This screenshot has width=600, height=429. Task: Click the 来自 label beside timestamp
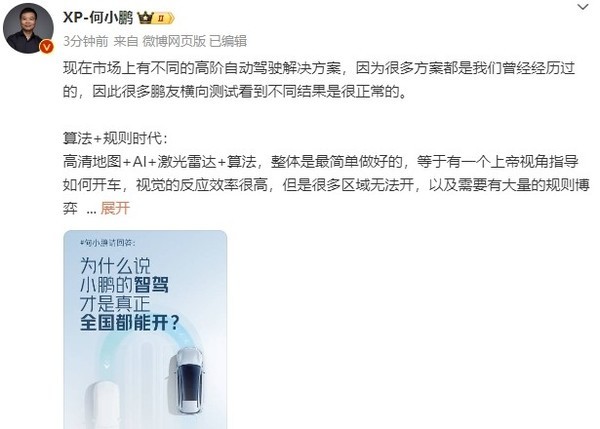pos(126,41)
